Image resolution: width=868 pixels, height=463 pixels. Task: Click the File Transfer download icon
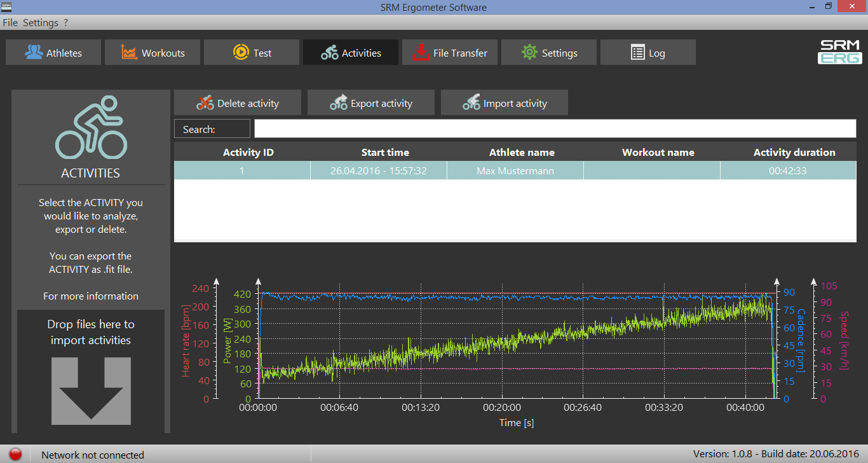pos(421,52)
